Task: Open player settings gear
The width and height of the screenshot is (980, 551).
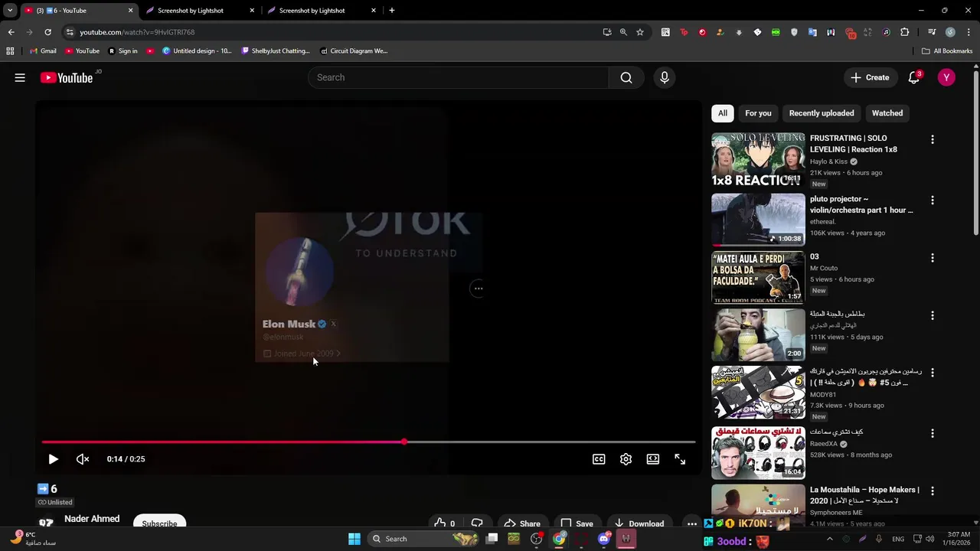Action: point(626,459)
